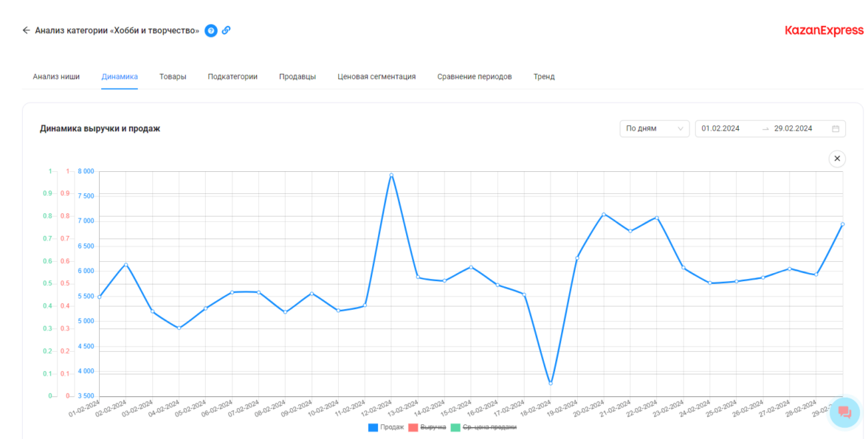This screenshot has height=439, width=868.
Task: Click the KazanExpress logo
Action: click(824, 30)
